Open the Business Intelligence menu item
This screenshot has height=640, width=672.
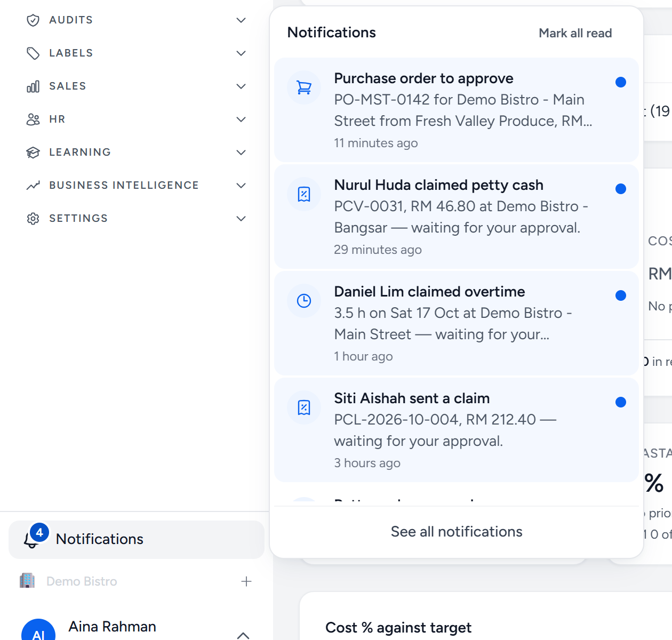click(137, 186)
